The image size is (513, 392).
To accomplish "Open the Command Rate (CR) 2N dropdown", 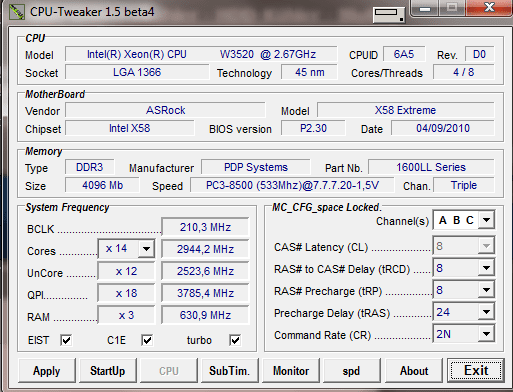I will (486, 334).
